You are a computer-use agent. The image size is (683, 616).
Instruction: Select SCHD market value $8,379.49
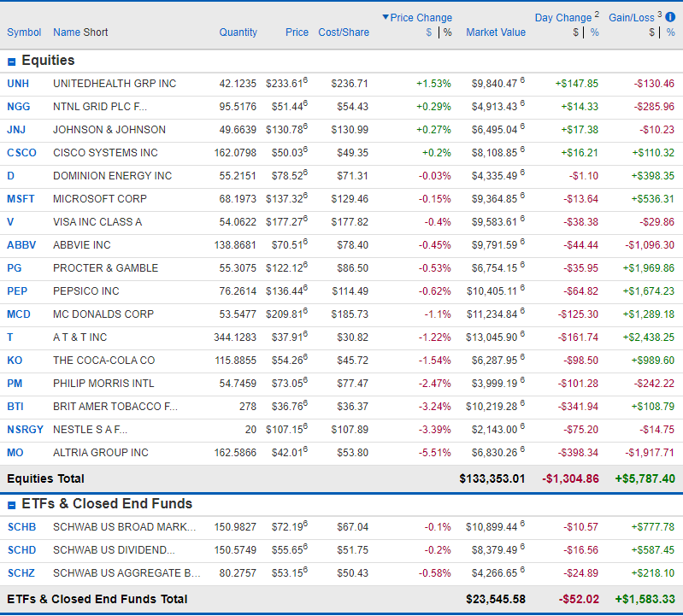pyautogui.click(x=494, y=550)
